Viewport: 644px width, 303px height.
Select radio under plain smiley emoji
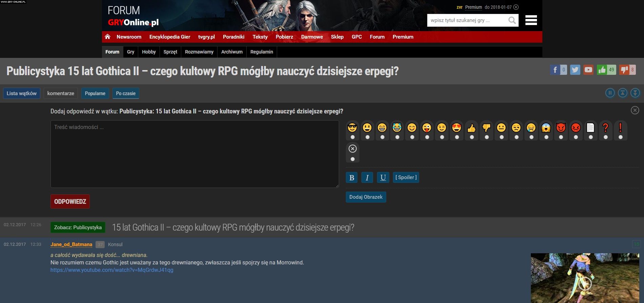click(368, 137)
